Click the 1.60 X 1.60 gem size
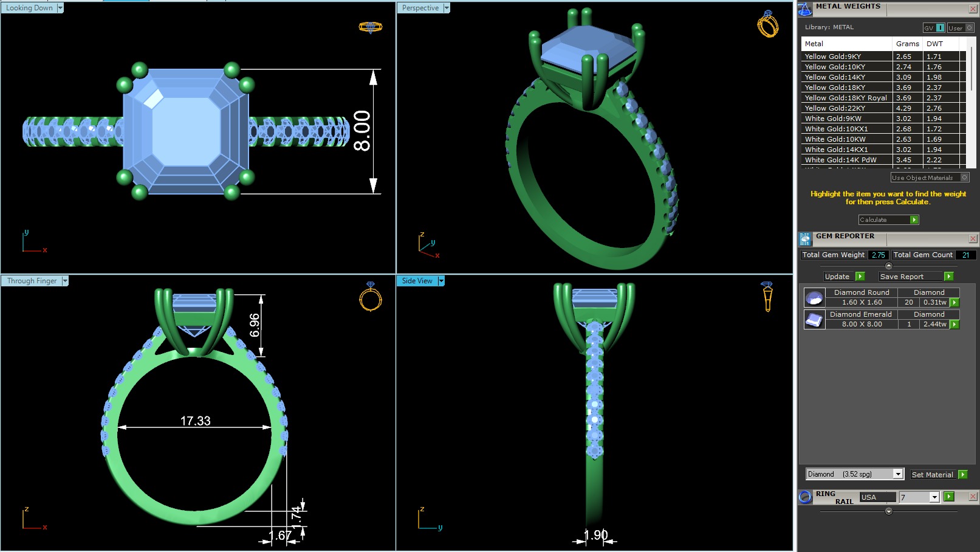This screenshot has width=980, height=552. point(862,302)
